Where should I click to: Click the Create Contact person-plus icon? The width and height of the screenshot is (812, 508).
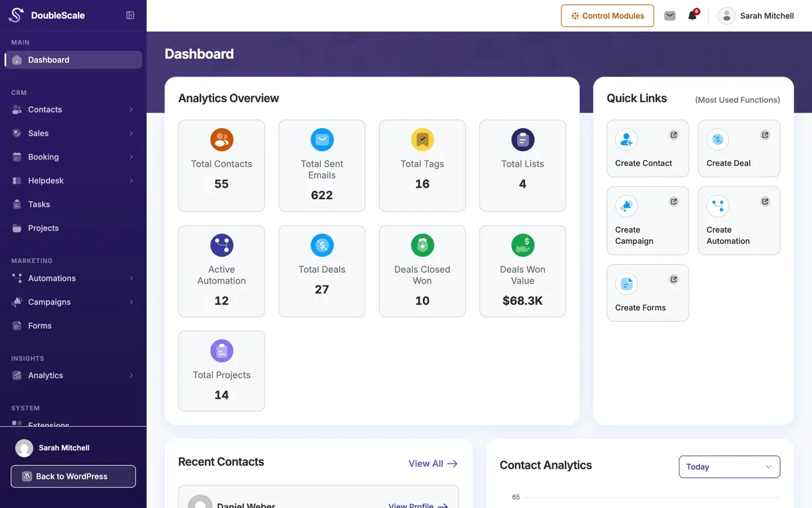coord(627,140)
